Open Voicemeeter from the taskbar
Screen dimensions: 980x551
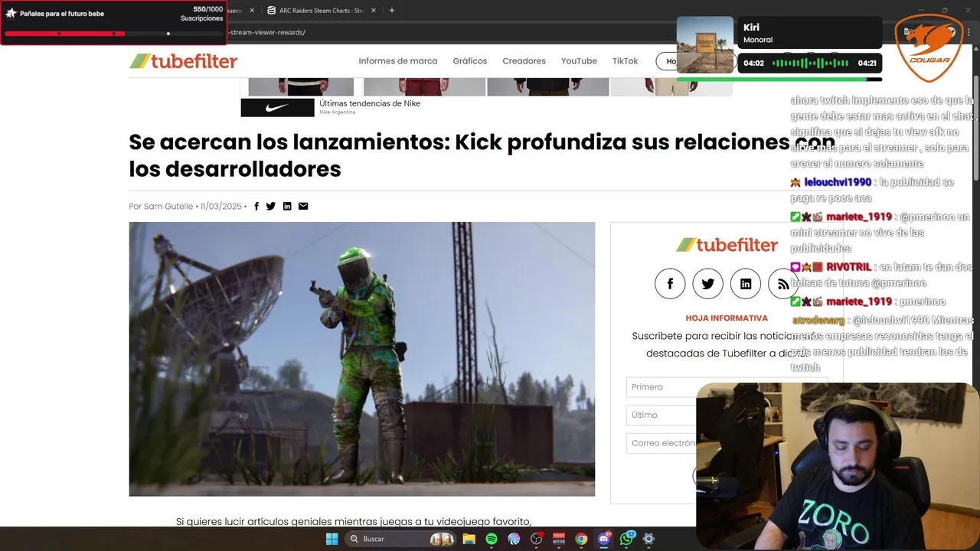559,539
